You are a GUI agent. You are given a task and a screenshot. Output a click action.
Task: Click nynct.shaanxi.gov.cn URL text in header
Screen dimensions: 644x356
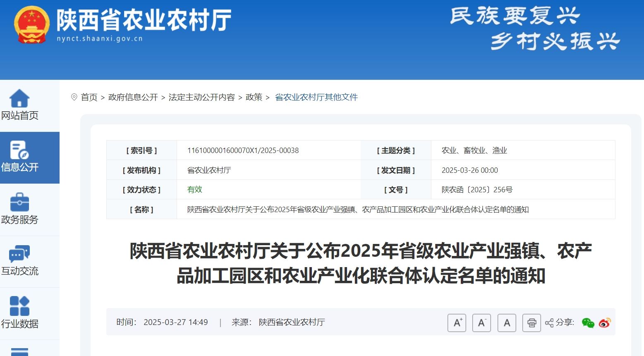pyautogui.click(x=100, y=38)
